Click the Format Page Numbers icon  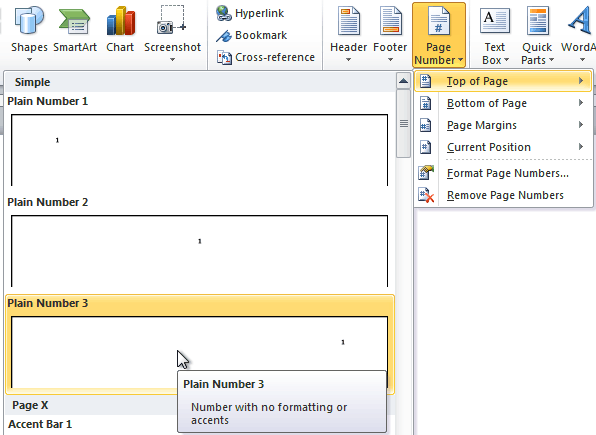click(426, 173)
